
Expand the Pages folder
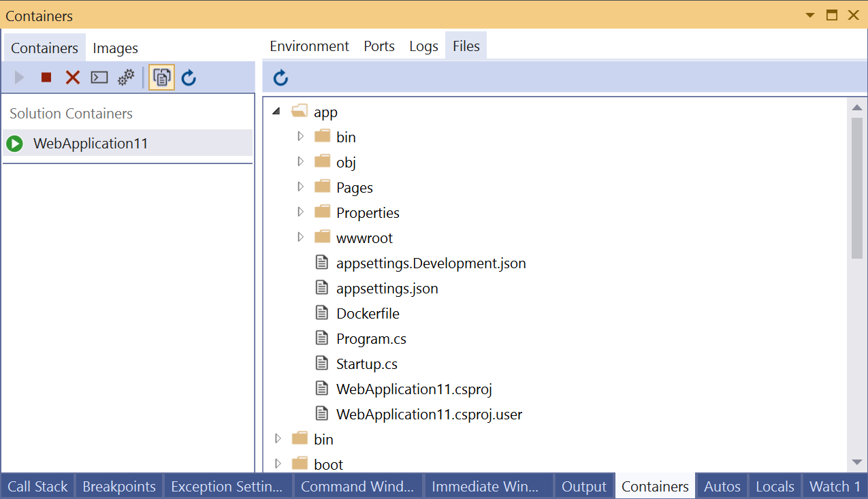[300, 186]
